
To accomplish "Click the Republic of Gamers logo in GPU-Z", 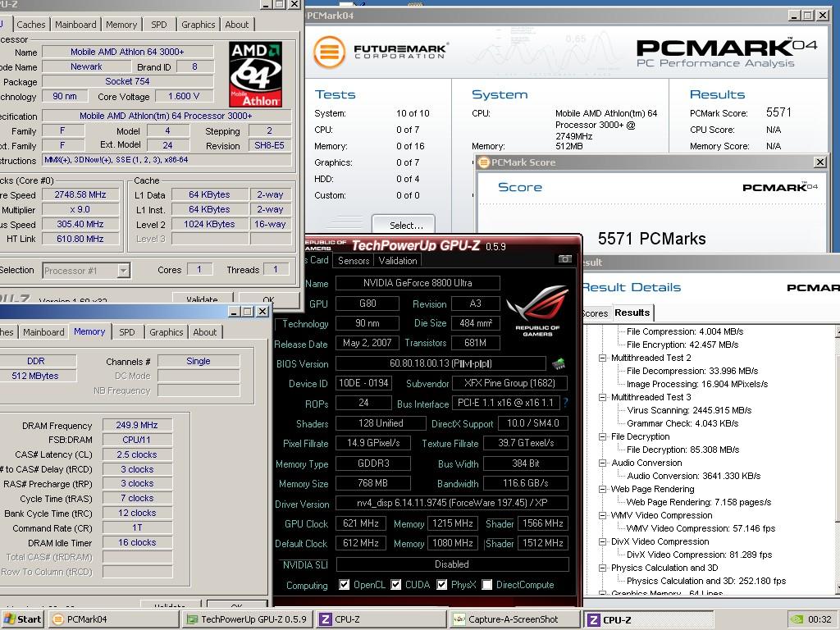I will (x=537, y=311).
